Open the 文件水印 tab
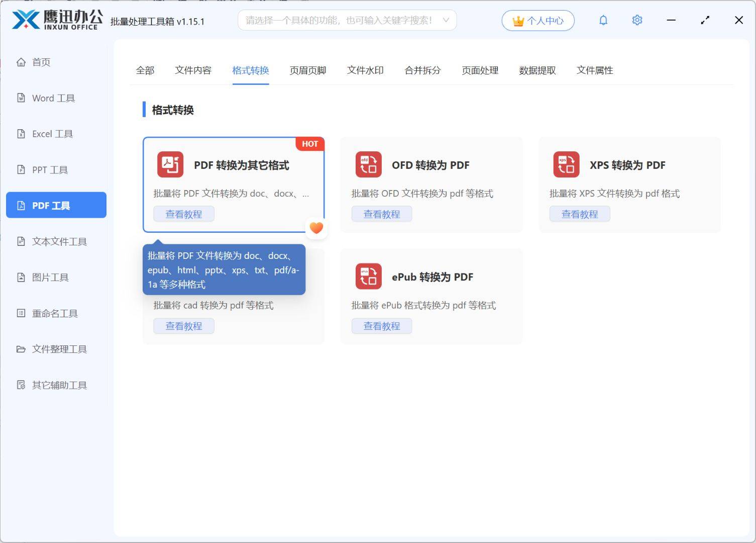Screen dimensions: 756x543 365,70
